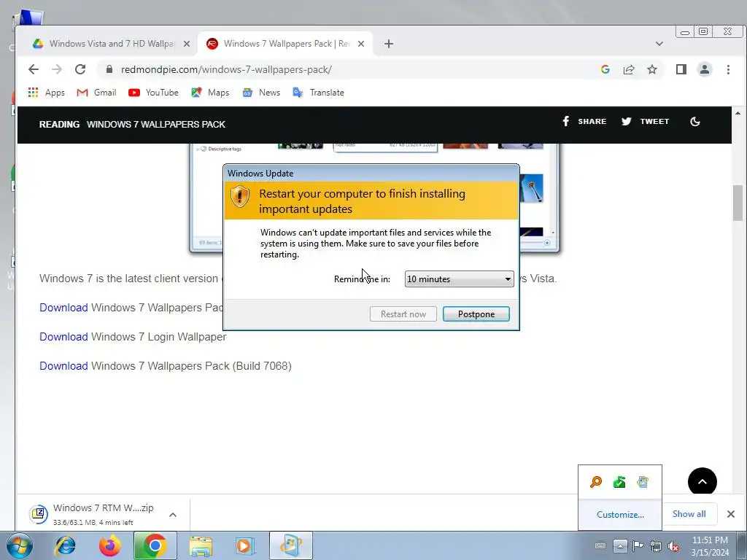The image size is (747, 560).
Task: Open a new tab with plus
Action: tap(389, 44)
